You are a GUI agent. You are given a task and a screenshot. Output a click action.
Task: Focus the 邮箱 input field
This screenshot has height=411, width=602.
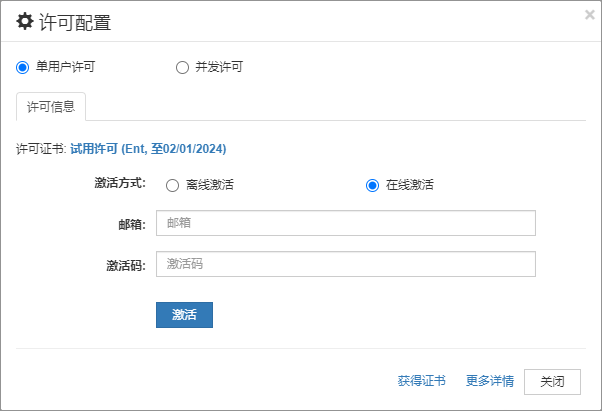(346, 223)
